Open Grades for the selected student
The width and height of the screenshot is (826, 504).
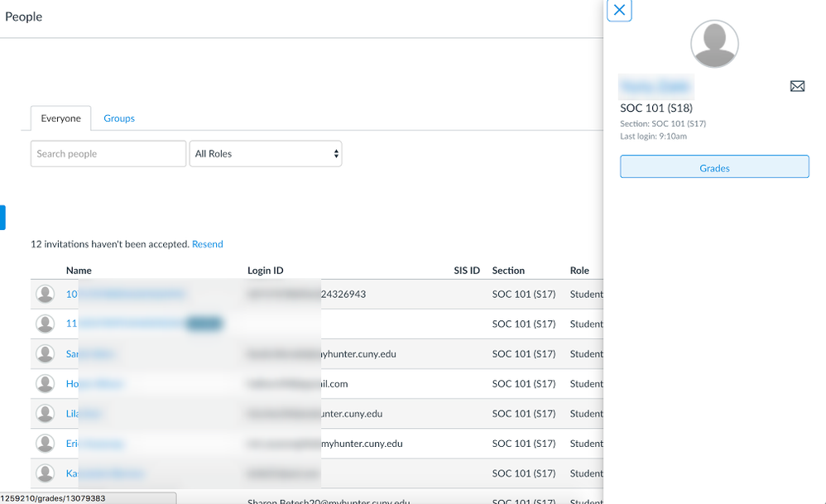coord(713,167)
